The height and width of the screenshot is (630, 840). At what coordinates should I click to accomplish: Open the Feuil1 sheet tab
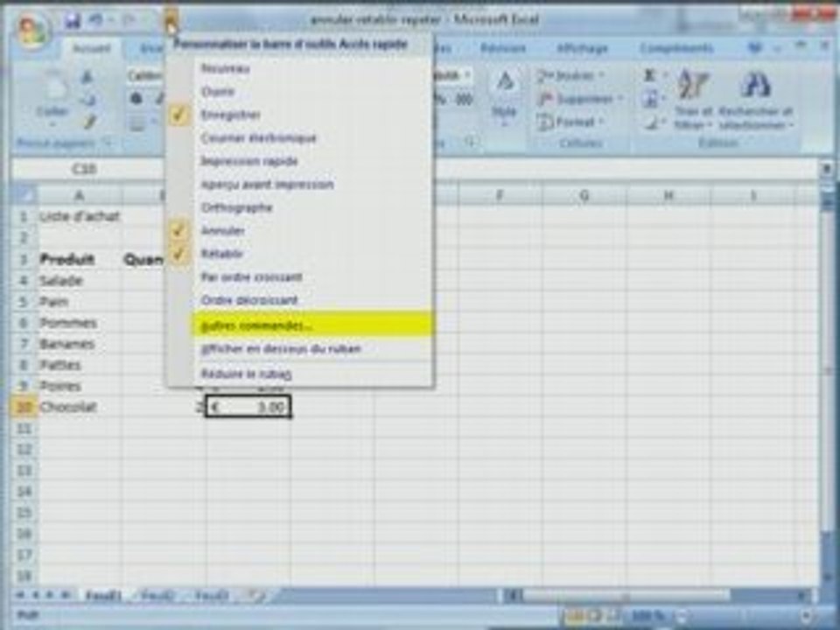tap(104, 595)
